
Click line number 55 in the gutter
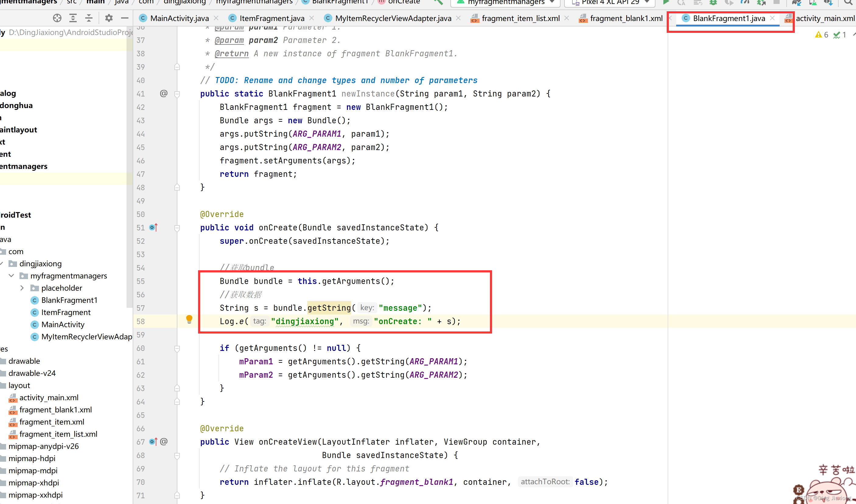coord(141,281)
